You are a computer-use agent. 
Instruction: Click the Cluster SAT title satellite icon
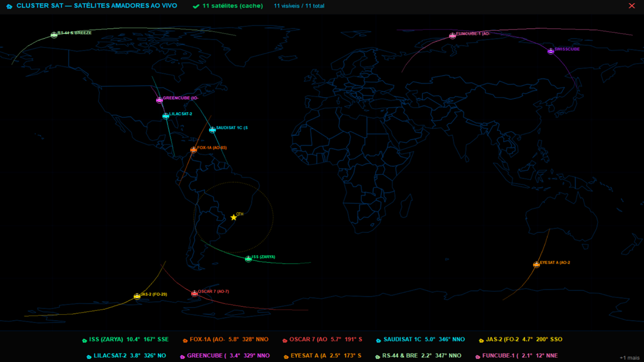(9, 6)
